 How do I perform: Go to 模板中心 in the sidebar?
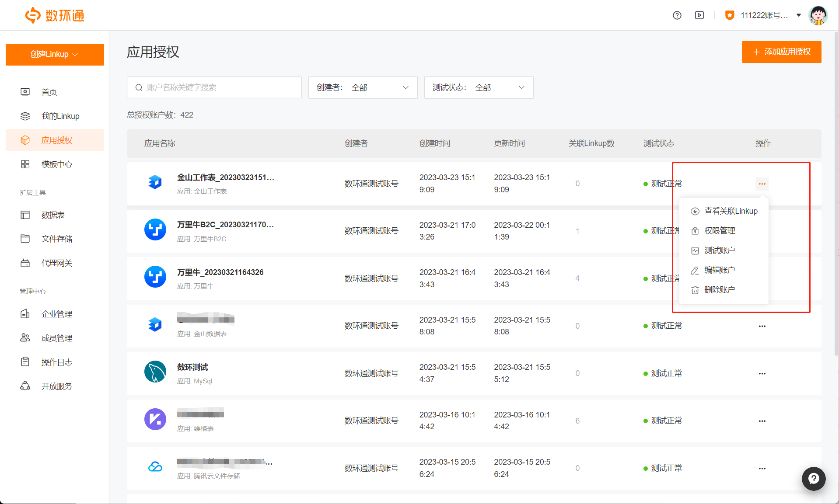pos(56,164)
